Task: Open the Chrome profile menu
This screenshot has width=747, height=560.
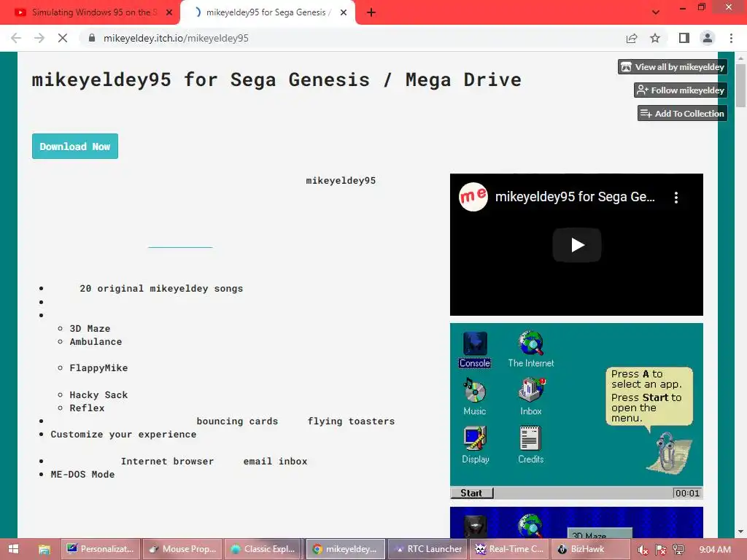Action: click(708, 38)
